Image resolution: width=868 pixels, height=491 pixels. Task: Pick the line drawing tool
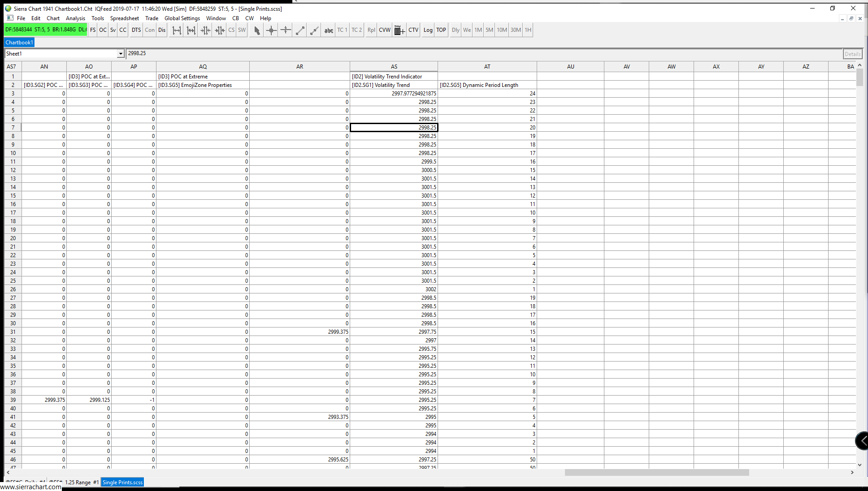coord(300,30)
